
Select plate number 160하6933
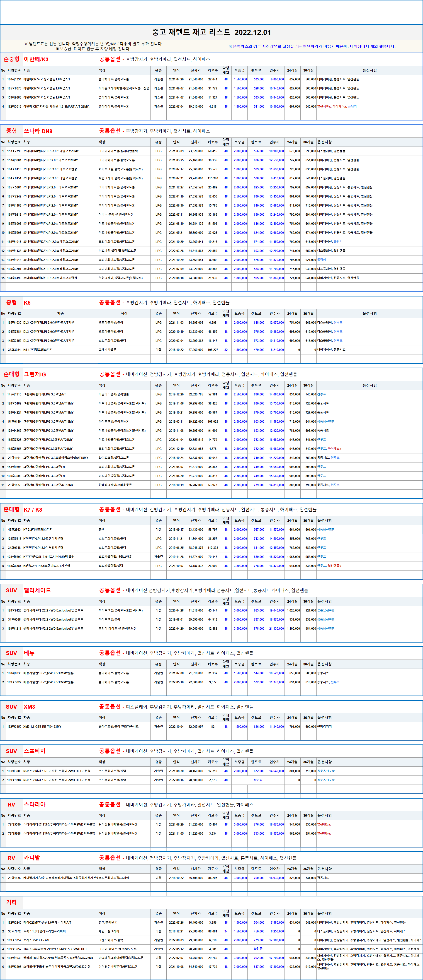coord(14,673)
